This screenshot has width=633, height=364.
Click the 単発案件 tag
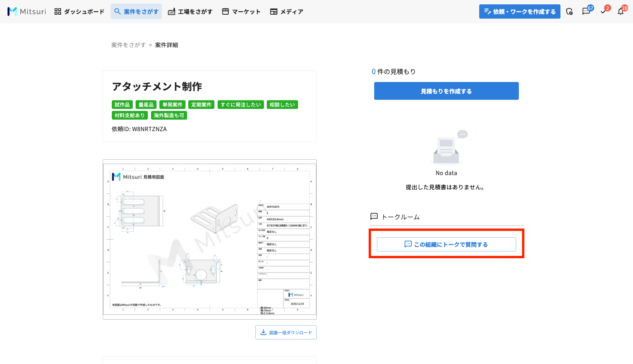pyautogui.click(x=172, y=105)
